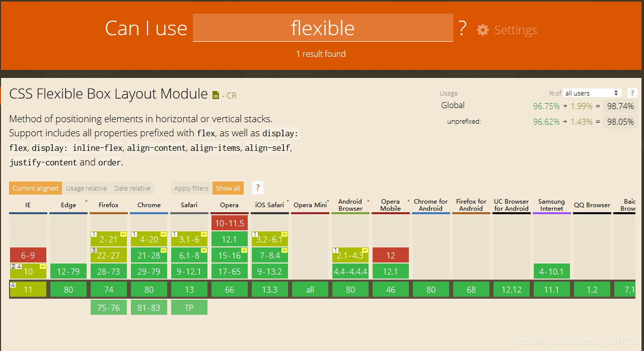Select the Safari TP cell

[x=189, y=307]
